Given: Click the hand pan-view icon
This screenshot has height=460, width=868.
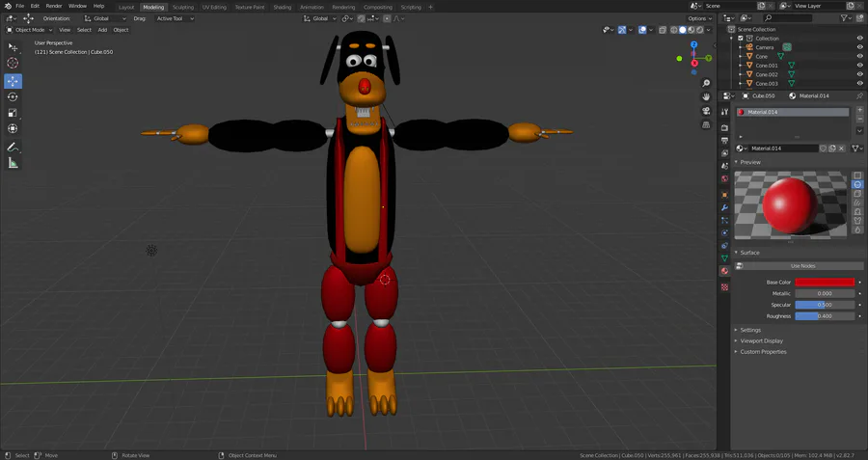Looking at the screenshot, I should [706, 96].
